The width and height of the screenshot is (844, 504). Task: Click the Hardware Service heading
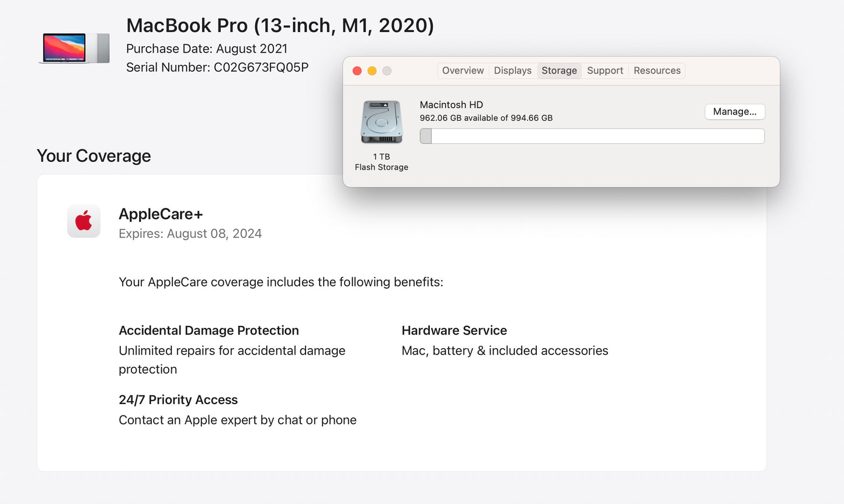454,330
